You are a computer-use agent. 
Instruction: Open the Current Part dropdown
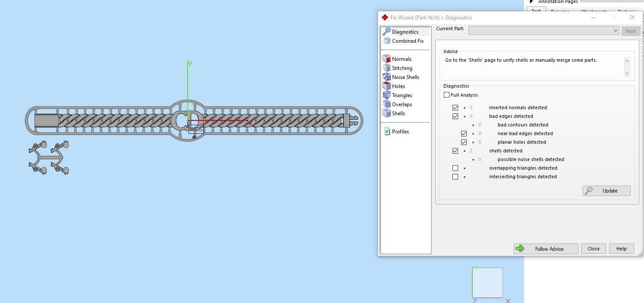[x=544, y=31]
